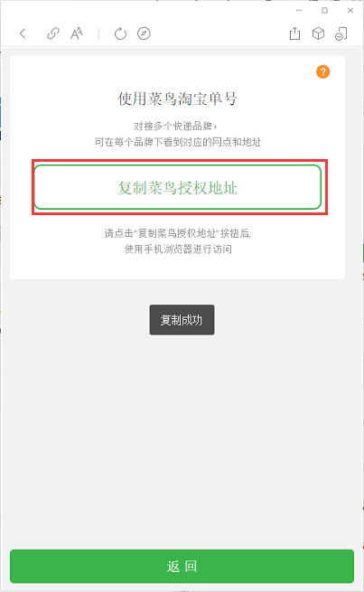The image size is (364, 592).
Task: Click the cube icon in toolbar
Action: [318, 33]
